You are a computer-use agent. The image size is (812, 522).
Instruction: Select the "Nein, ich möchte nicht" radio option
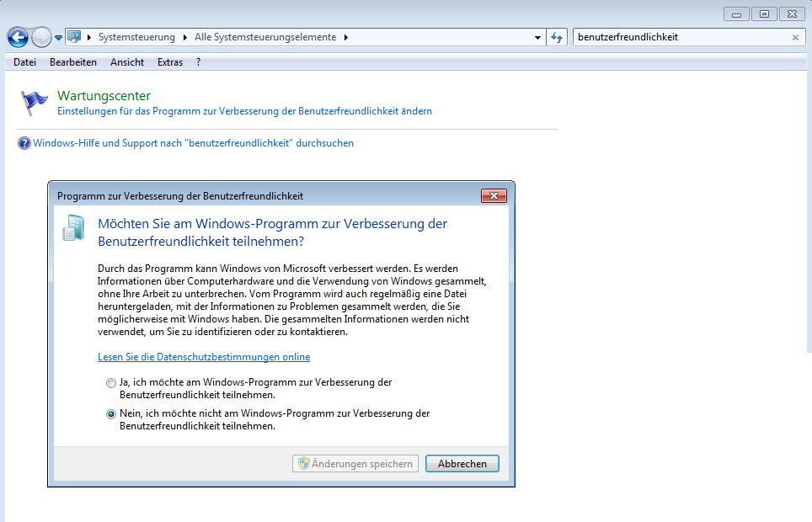(111, 414)
